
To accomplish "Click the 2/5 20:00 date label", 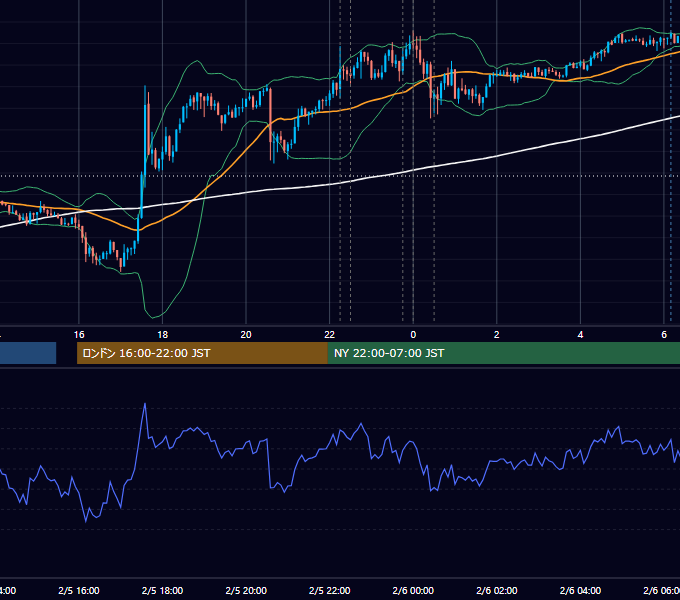I will point(246,590).
